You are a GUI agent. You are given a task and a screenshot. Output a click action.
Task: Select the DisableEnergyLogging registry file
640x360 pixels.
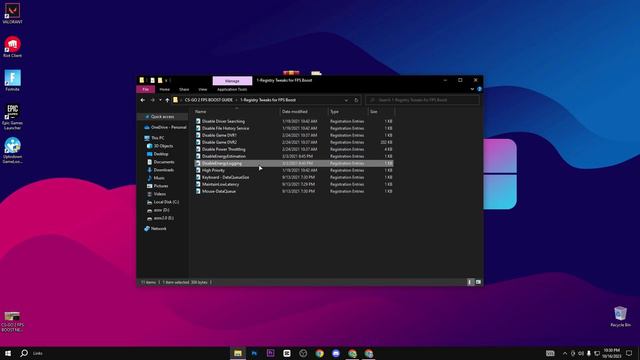point(294,163)
